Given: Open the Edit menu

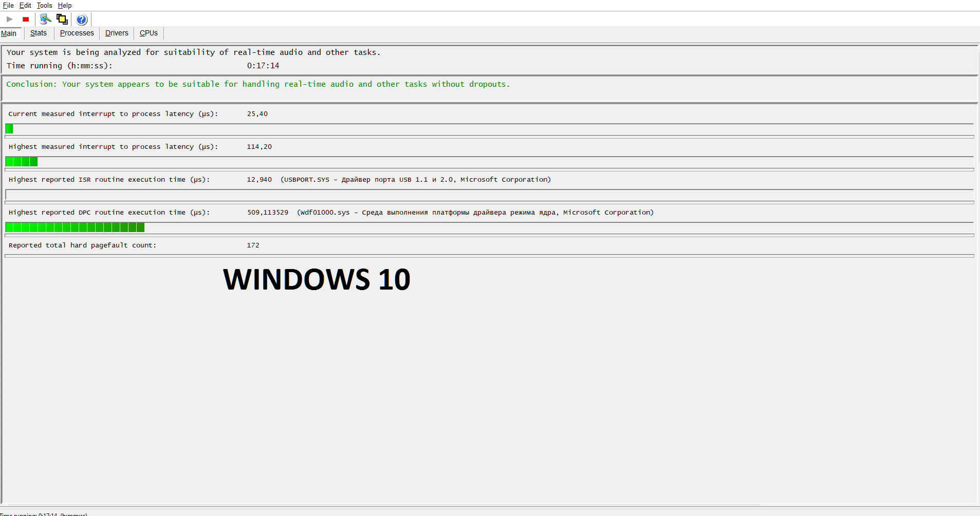Looking at the screenshot, I should point(25,6).
